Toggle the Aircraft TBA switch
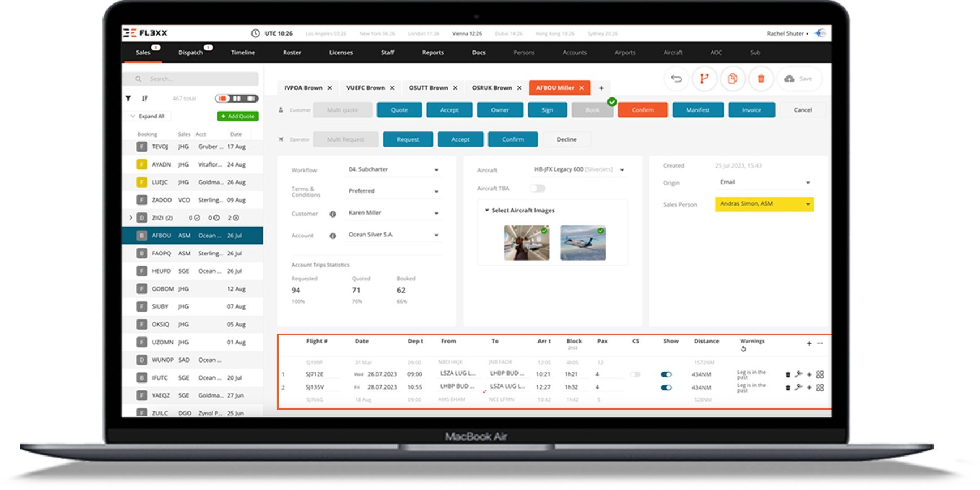The image size is (980, 490). pyautogui.click(x=537, y=189)
